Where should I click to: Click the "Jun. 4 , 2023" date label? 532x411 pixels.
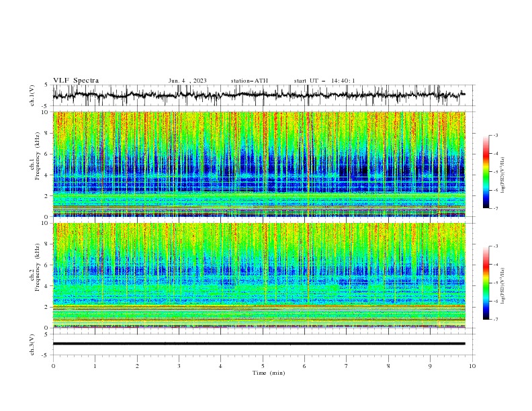(x=187, y=81)
